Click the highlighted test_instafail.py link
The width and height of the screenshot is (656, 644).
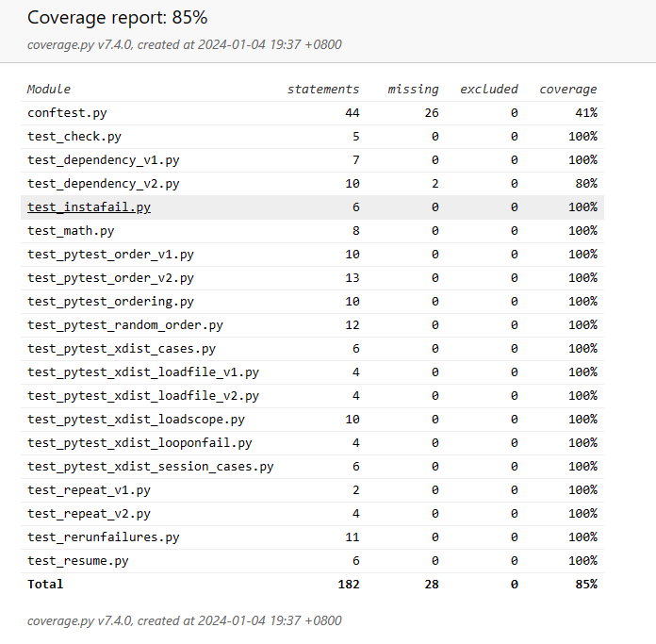(89, 206)
